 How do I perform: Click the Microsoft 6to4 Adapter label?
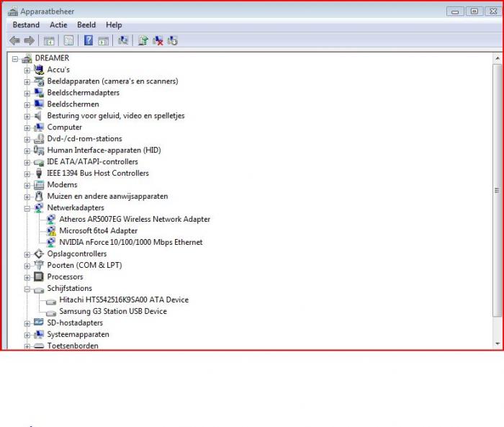(98, 231)
